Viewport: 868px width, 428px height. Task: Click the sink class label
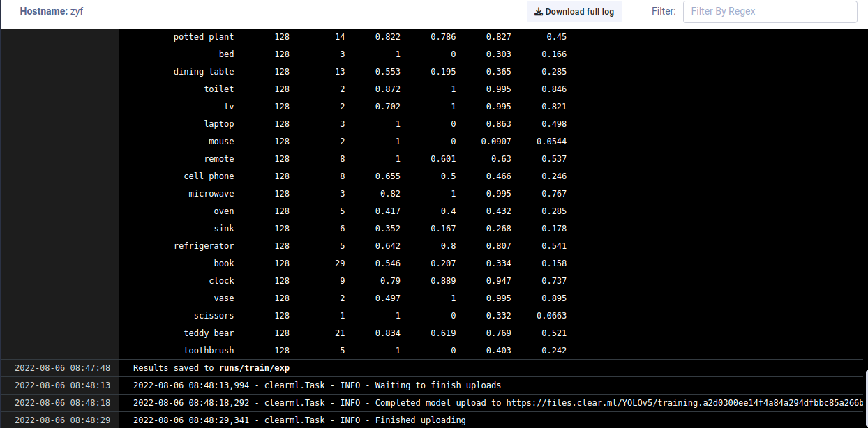tap(224, 229)
